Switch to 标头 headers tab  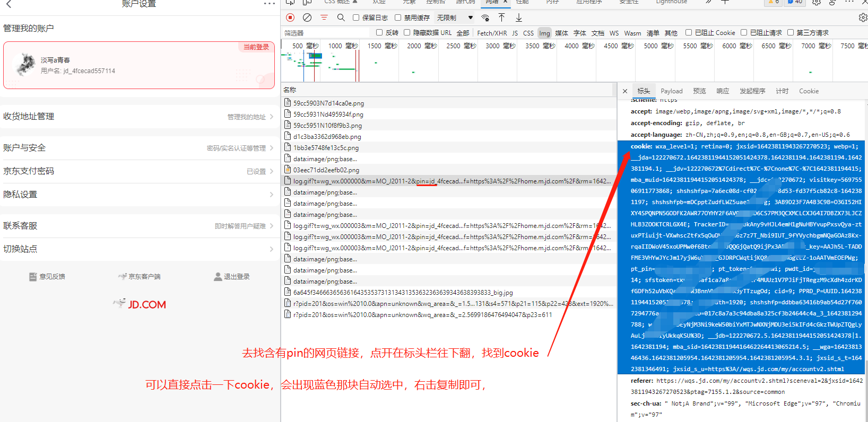pyautogui.click(x=644, y=91)
